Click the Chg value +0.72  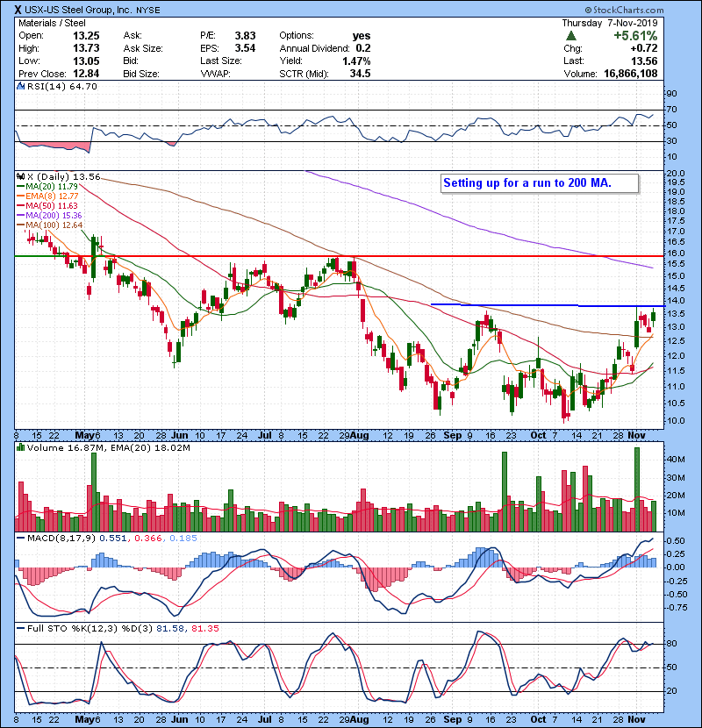[x=644, y=48]
